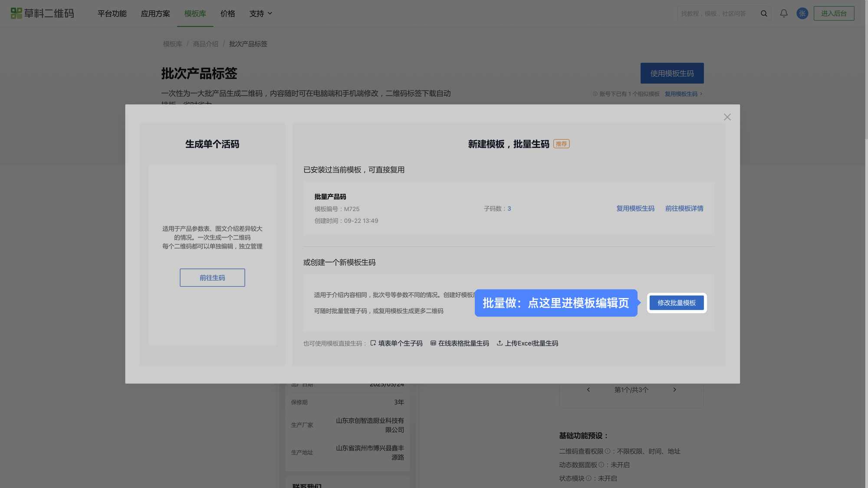Image resolution: width=868 pixels, height=488 pixels.
Task: Select the 模板库 tab
Action: [195, 13]
